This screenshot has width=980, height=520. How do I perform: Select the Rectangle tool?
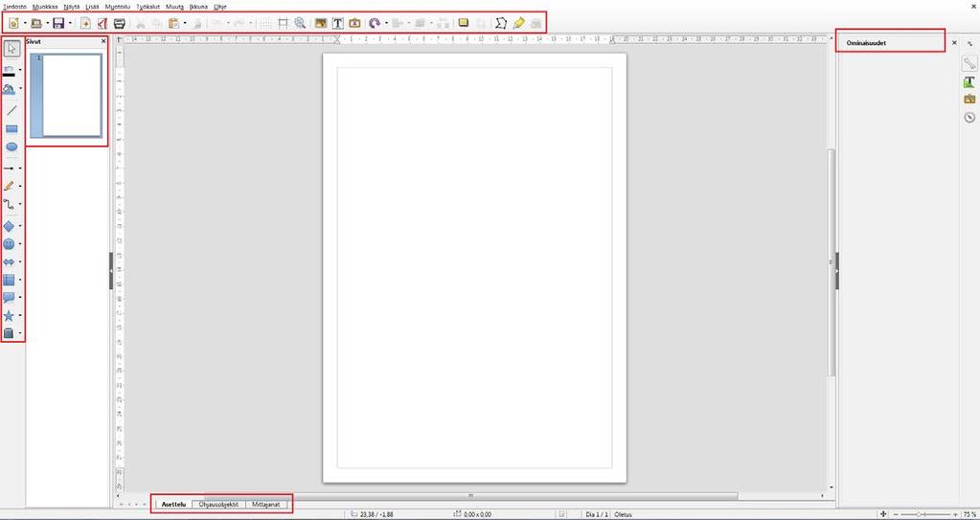coord(11,128)
